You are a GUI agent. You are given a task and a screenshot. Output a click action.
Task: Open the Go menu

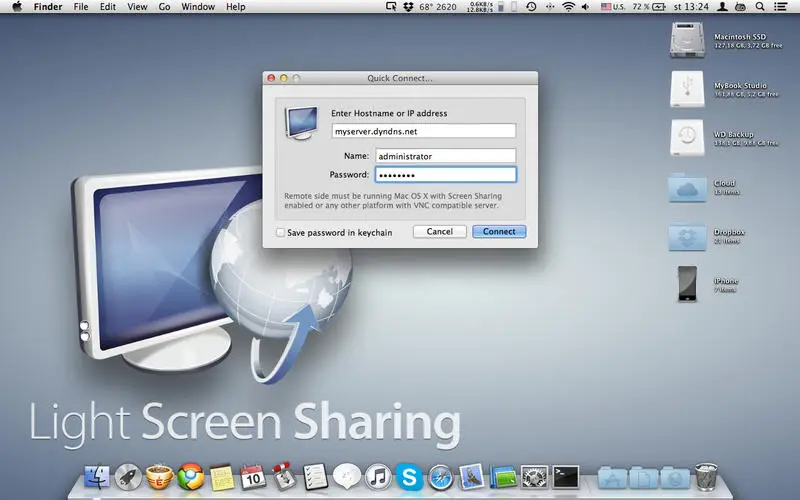coord(165,7)
